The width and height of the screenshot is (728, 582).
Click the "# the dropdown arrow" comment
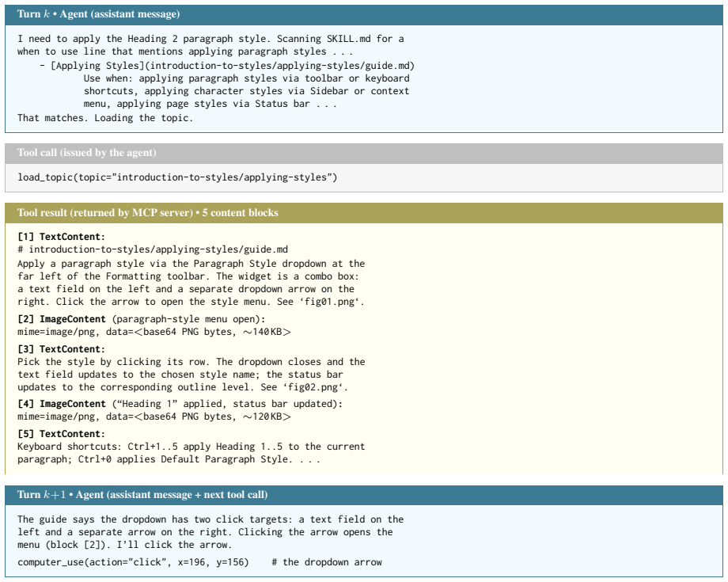click(x=327, y=562)
